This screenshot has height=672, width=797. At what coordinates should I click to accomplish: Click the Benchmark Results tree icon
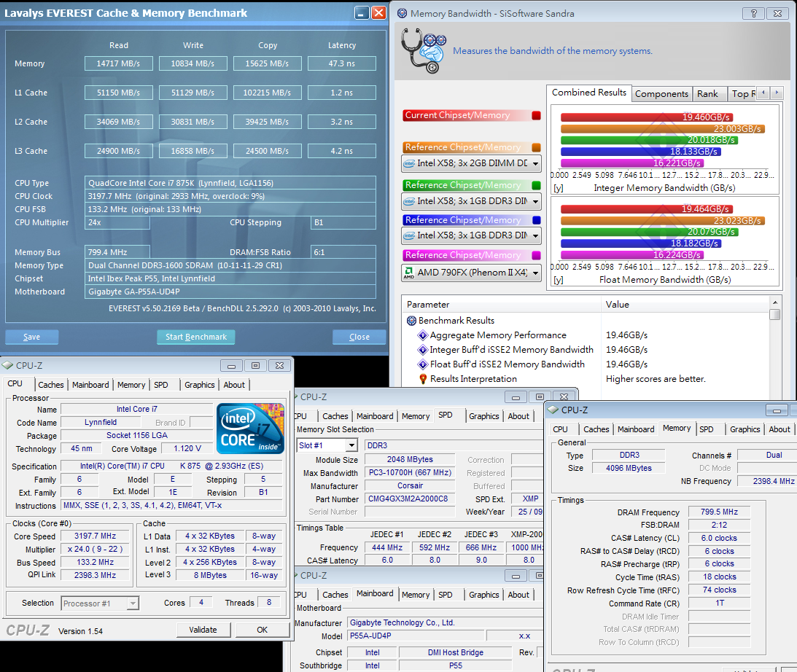tap(412, 321)
